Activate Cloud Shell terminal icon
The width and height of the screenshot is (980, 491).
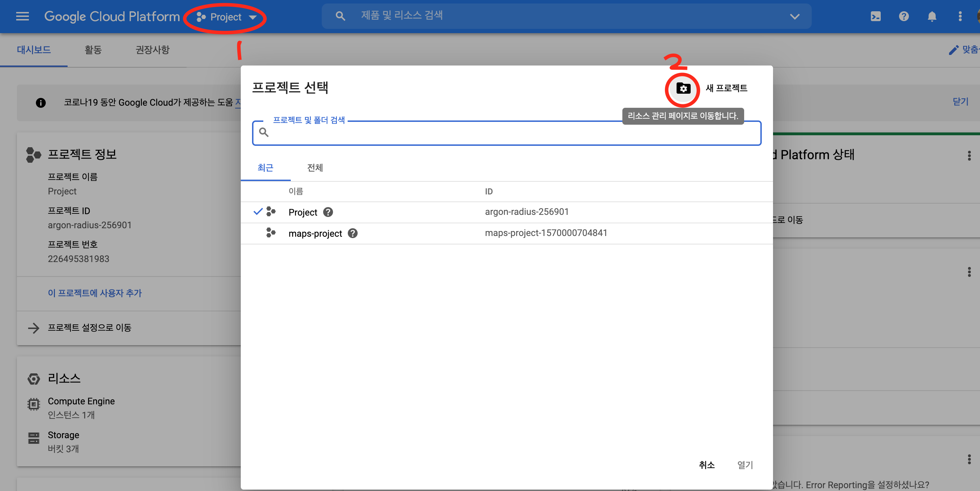pyautogui.click(x=876, y=16)
